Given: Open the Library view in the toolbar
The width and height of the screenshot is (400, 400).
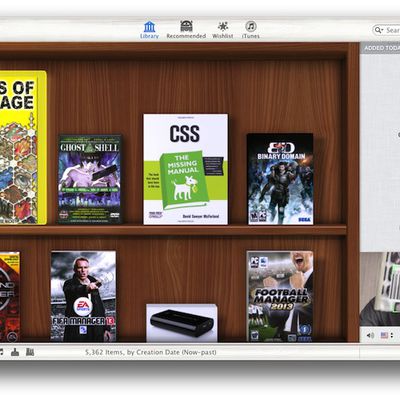Looking at the screenshot, I should tap(149, 30).
